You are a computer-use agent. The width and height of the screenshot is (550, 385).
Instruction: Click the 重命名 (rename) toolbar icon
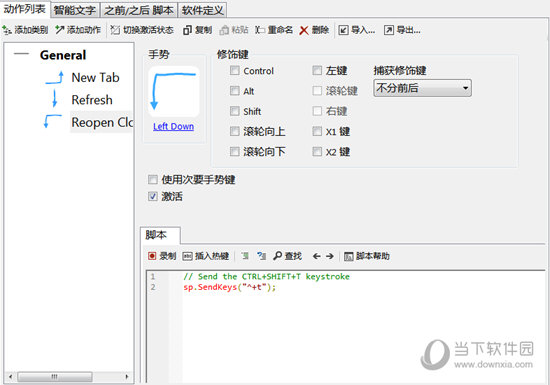coord(260,30)
